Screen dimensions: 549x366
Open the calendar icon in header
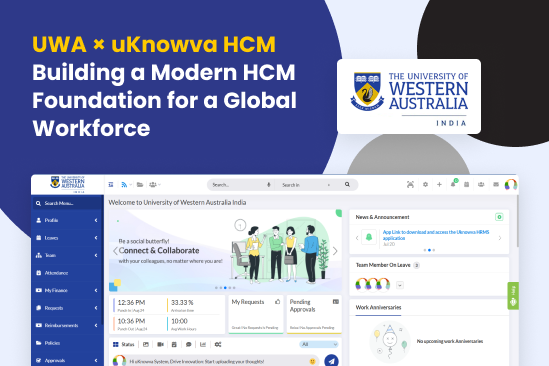click(466, 184)
